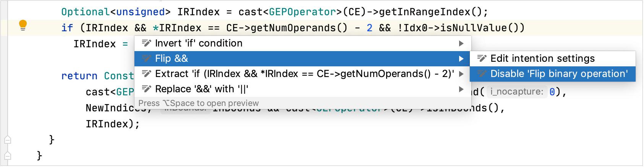644x167 pixels.
Task: Click the pencil icon beside Replace '&&' with '||'
Action: (146, 89)
